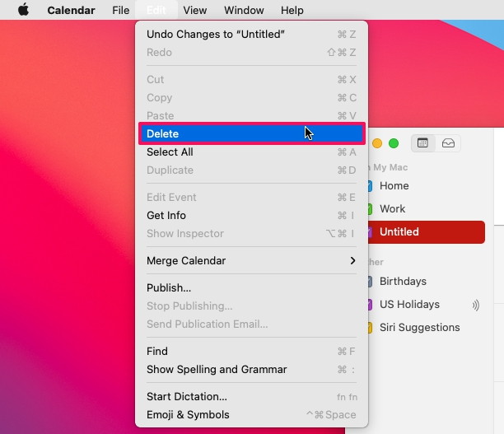Expand the Merge Calendar submenu
This screenshot has height=434, width=504.
pyautogui.click(x=252, y=260)
